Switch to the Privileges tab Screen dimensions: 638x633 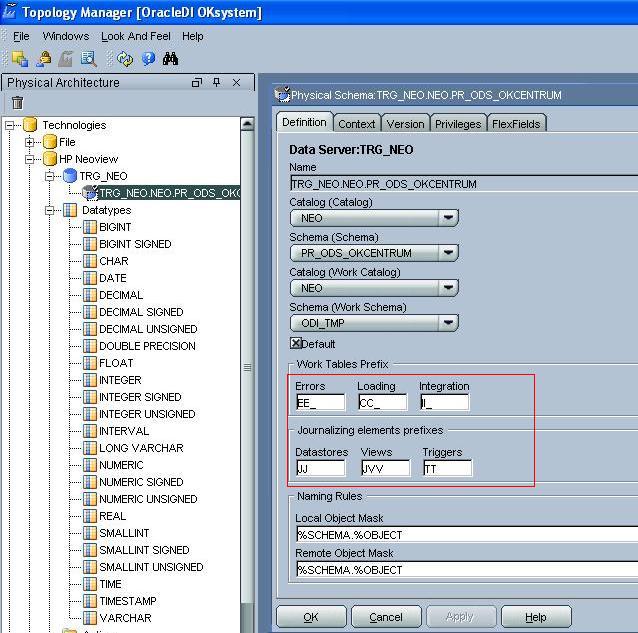point(458,124)
